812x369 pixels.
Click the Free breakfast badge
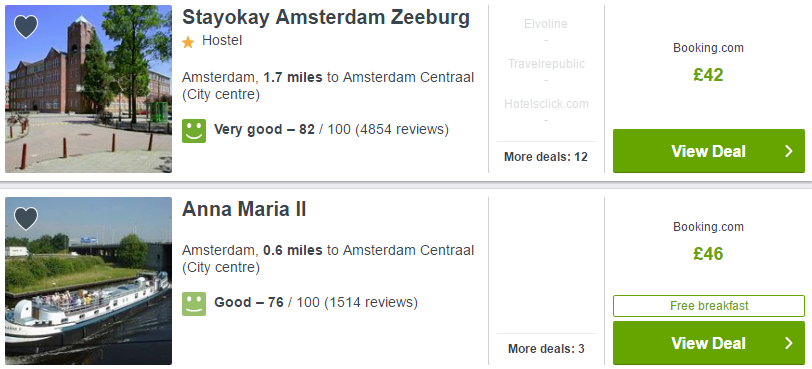[x=709, y=306]
